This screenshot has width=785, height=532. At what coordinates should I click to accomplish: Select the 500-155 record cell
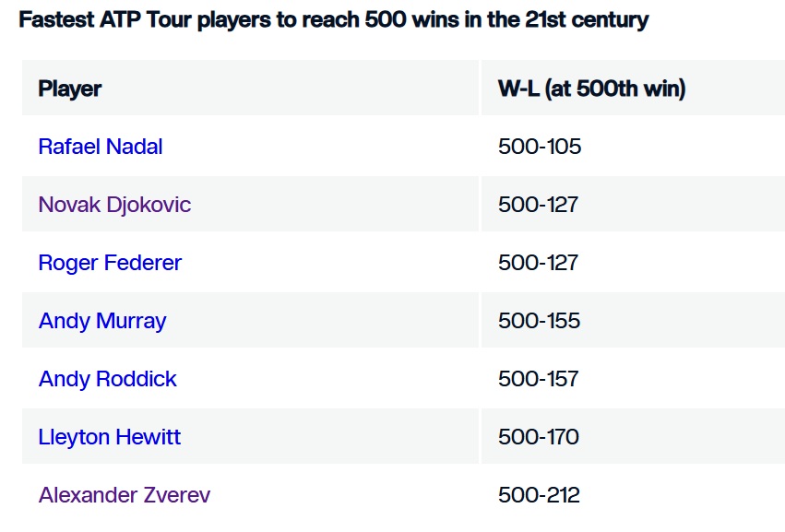tap(540, 321)
